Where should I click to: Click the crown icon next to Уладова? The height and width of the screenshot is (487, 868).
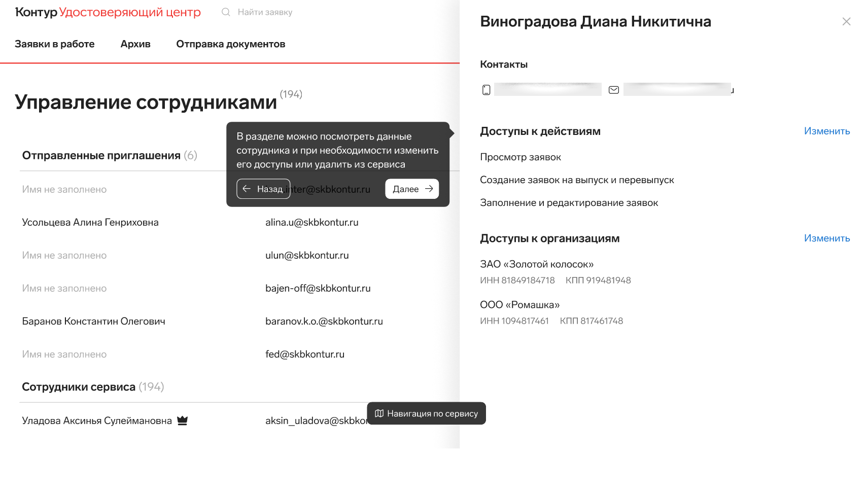coord(183,421)
